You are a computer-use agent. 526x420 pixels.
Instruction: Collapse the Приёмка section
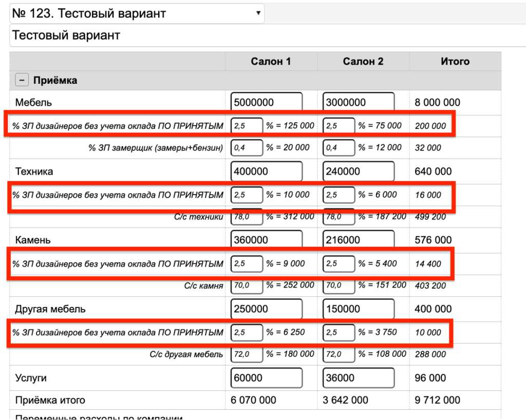pos(22,80)
